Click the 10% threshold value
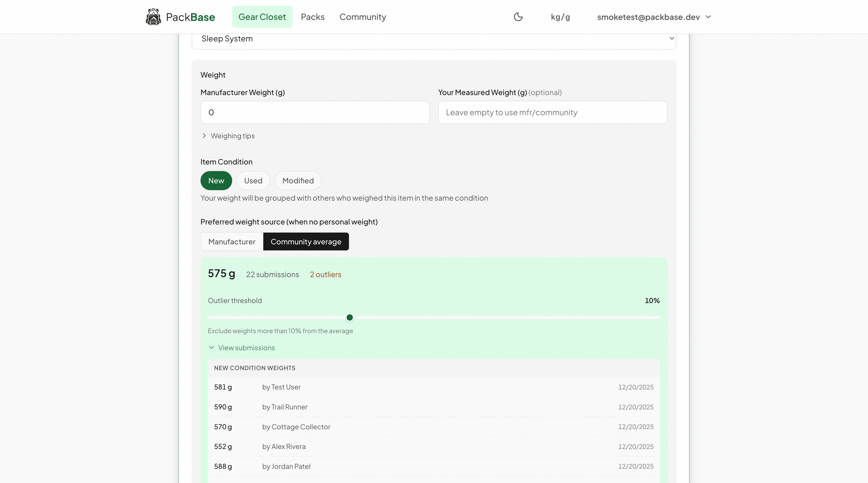 (x=652, y=300)
